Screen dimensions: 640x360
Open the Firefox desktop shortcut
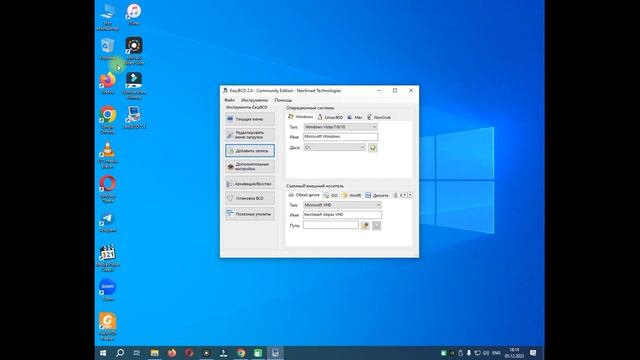[x=108, y=84]
